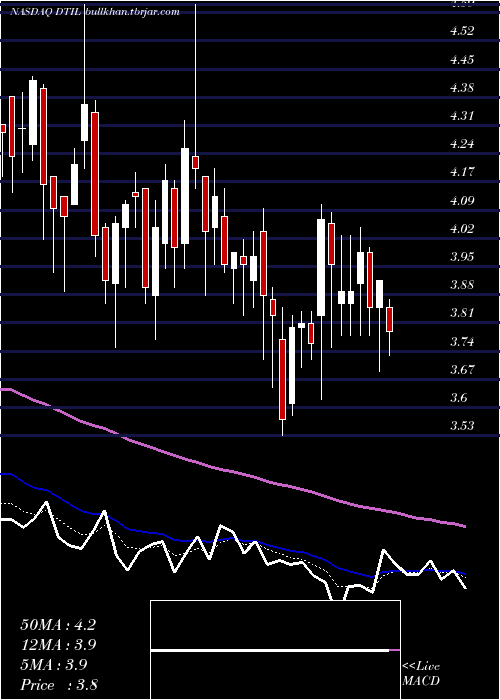
Task: Click the 4.17 price axis label
Action: tap(462, 172)
